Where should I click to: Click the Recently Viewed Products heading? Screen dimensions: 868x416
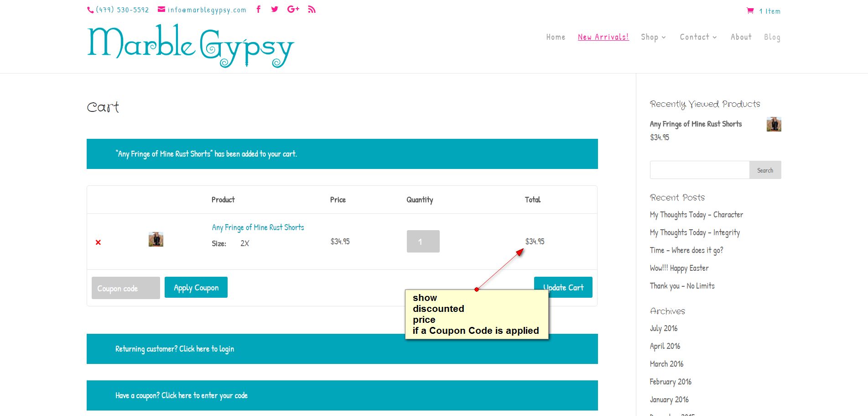(705, 104)
